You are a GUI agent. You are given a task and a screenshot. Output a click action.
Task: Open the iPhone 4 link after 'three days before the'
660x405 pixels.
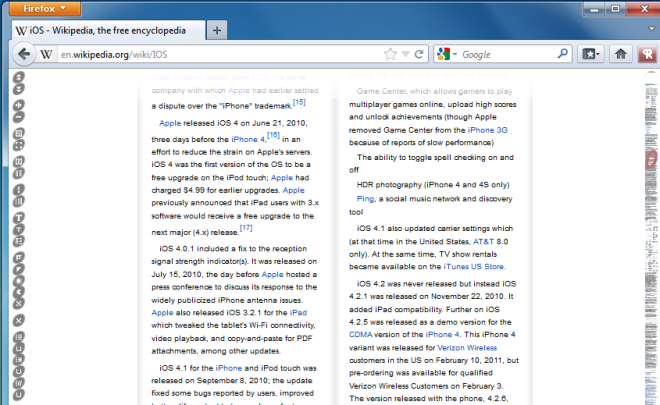click(248, 139)
